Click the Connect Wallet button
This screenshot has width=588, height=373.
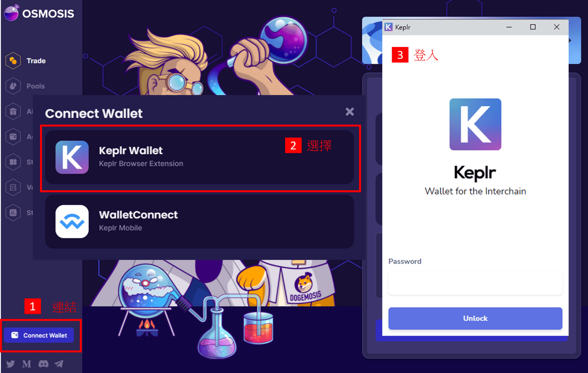39,335
